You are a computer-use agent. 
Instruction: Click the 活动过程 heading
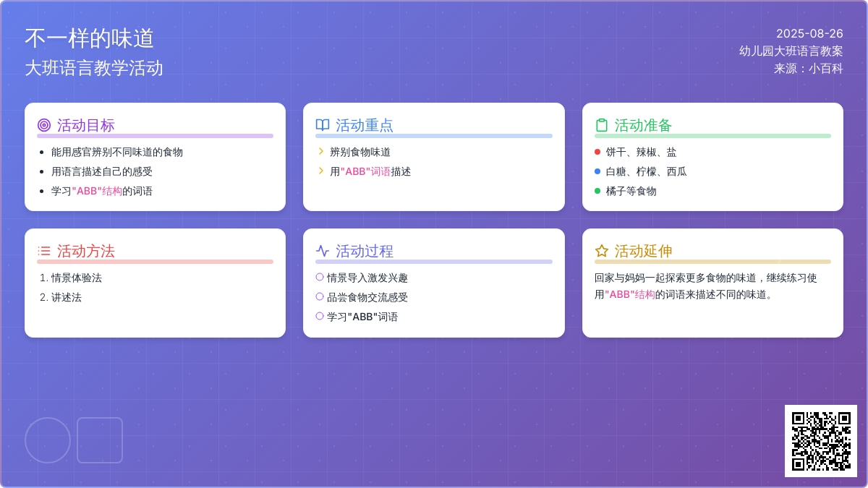pos(365,251)
